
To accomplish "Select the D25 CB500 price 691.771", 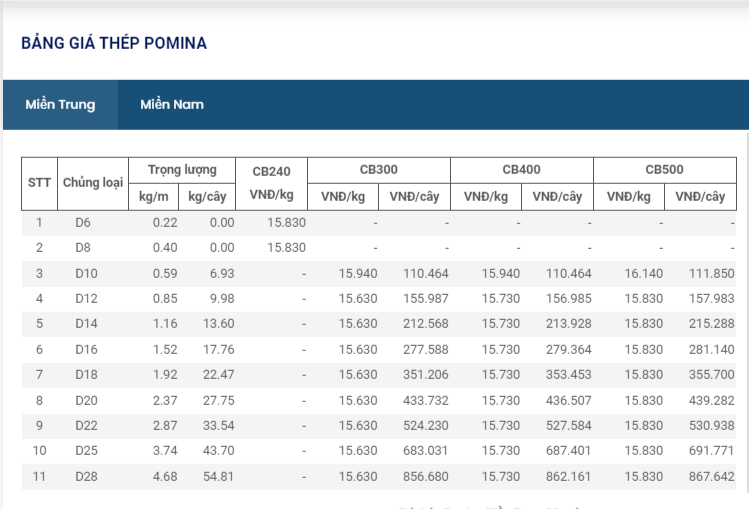I will click(x=713, y=450).
